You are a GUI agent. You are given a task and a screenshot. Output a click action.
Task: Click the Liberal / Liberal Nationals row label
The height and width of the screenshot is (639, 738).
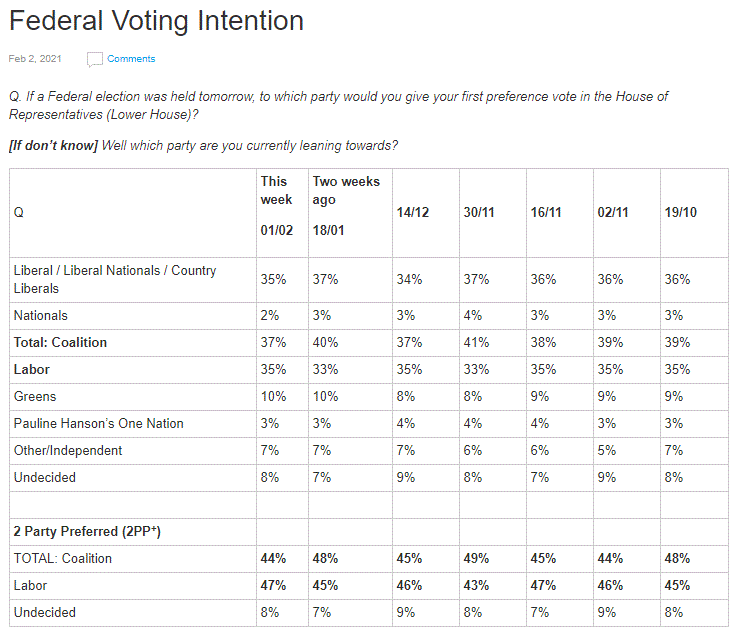coord(115,279)
